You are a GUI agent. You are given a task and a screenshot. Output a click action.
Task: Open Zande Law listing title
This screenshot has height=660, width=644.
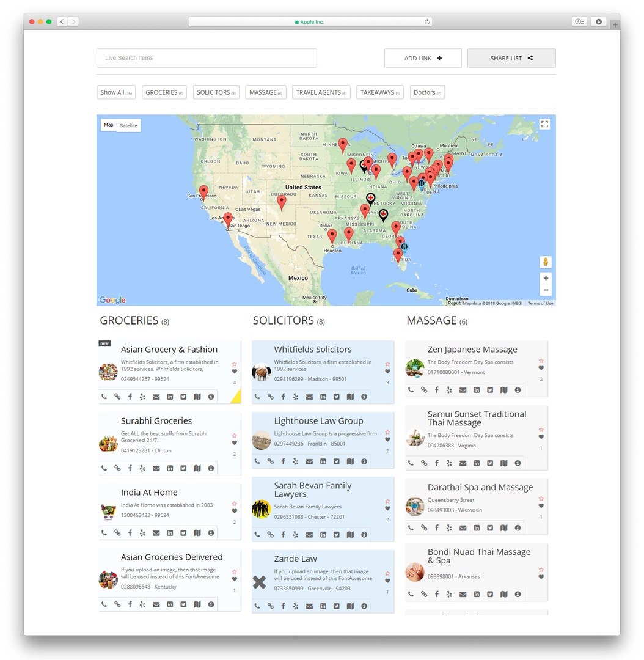[x=295, y=559]
